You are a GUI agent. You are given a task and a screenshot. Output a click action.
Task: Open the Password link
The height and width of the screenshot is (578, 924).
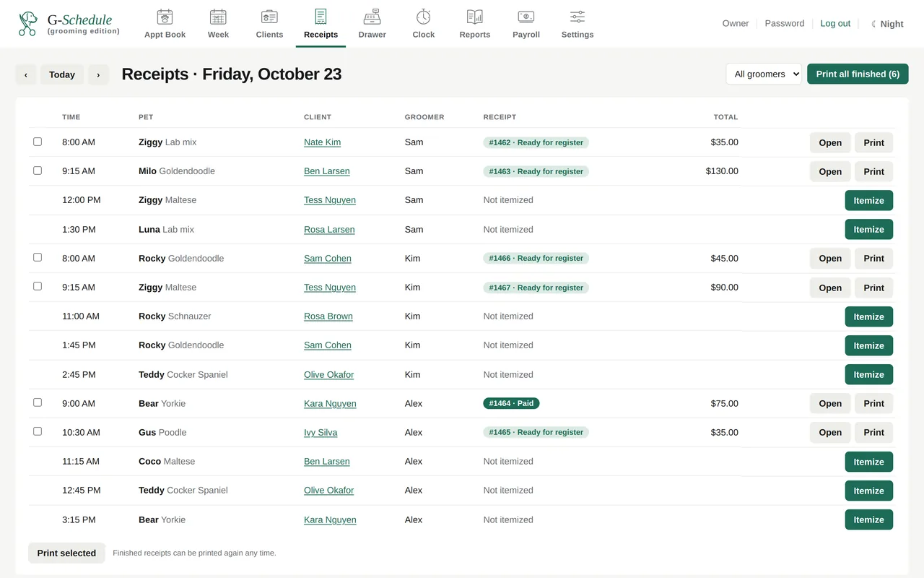[785, 23]
